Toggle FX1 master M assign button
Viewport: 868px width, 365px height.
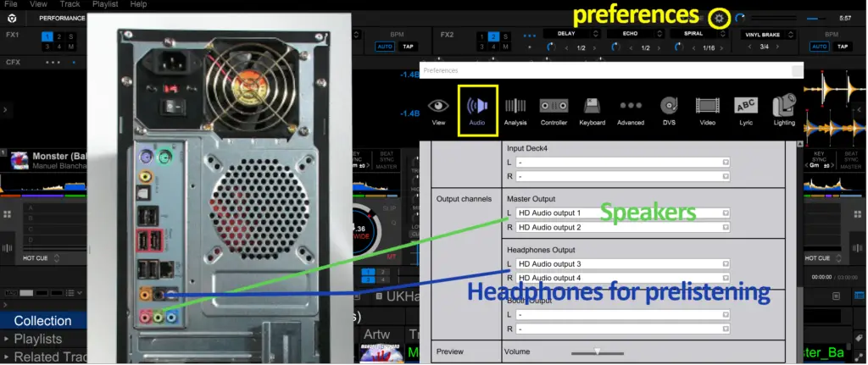(x=71, y=47)
